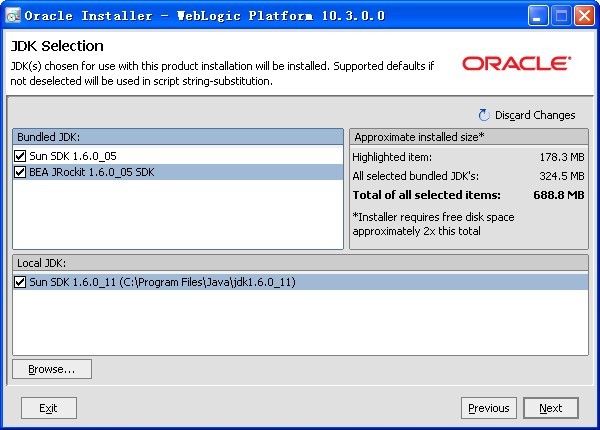Proceed with the Next button

(551, 408)
